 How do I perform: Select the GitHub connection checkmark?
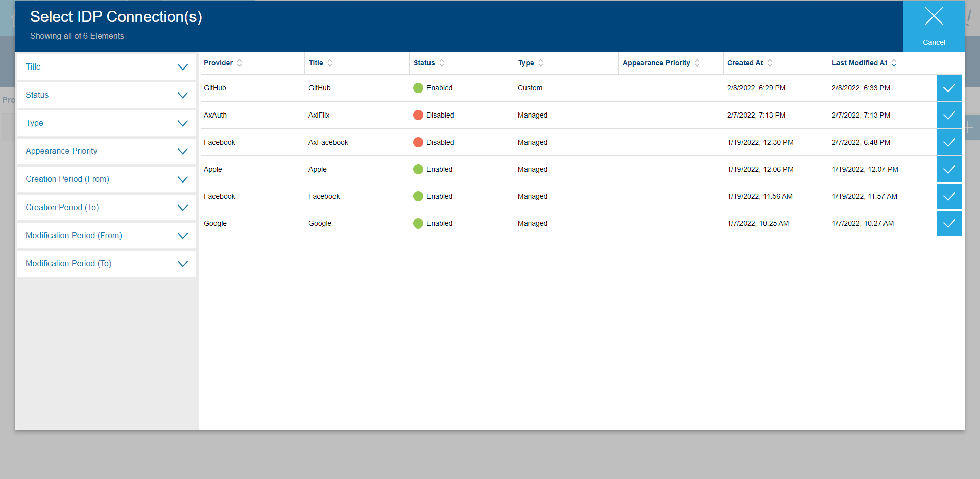click(949, 88)
